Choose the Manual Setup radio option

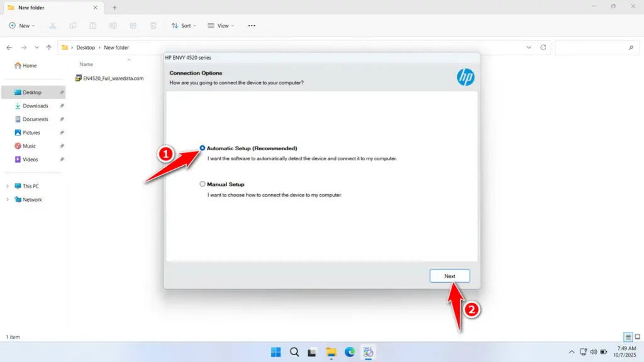[203, 184]
